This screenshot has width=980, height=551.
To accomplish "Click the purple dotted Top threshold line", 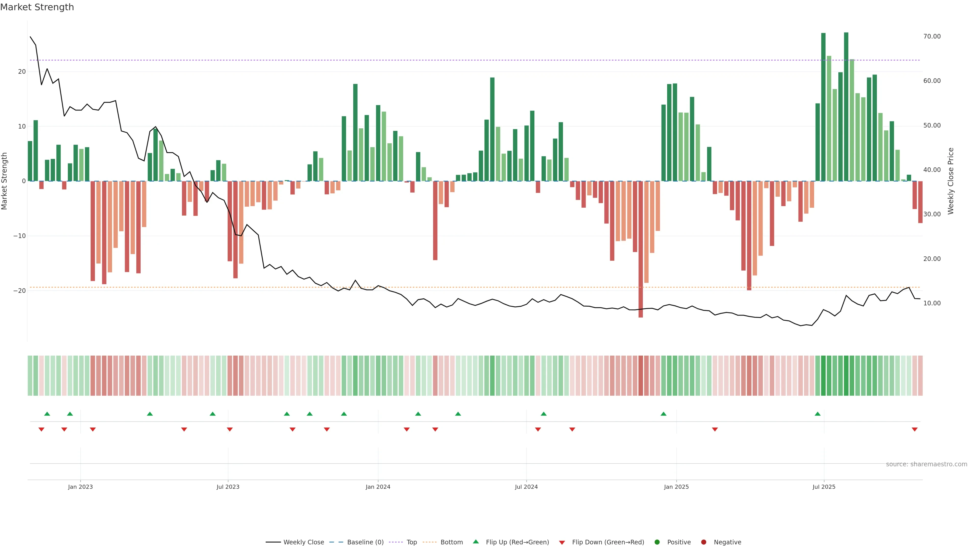I will click(457, 60).
